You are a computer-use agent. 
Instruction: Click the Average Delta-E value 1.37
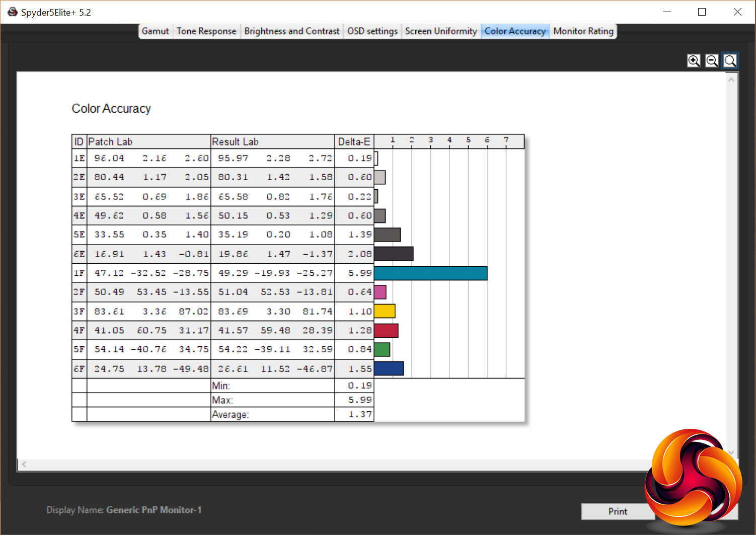[x=360, y=414]
